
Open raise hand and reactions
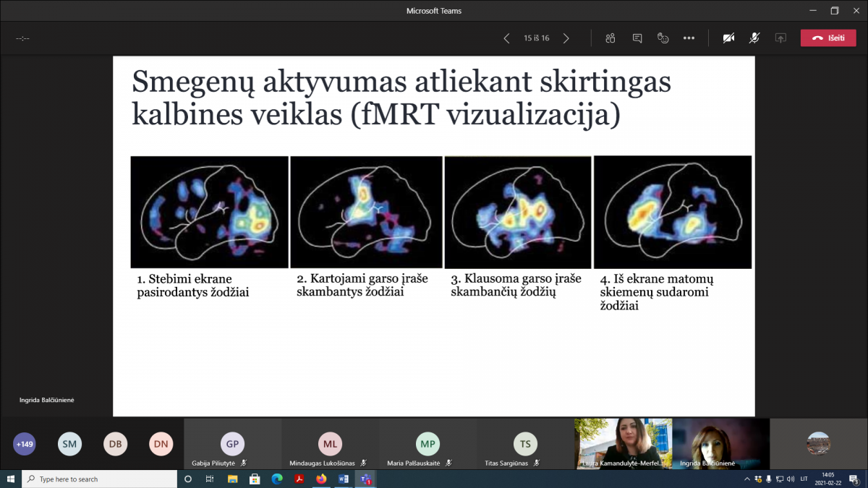coord(663,38)
